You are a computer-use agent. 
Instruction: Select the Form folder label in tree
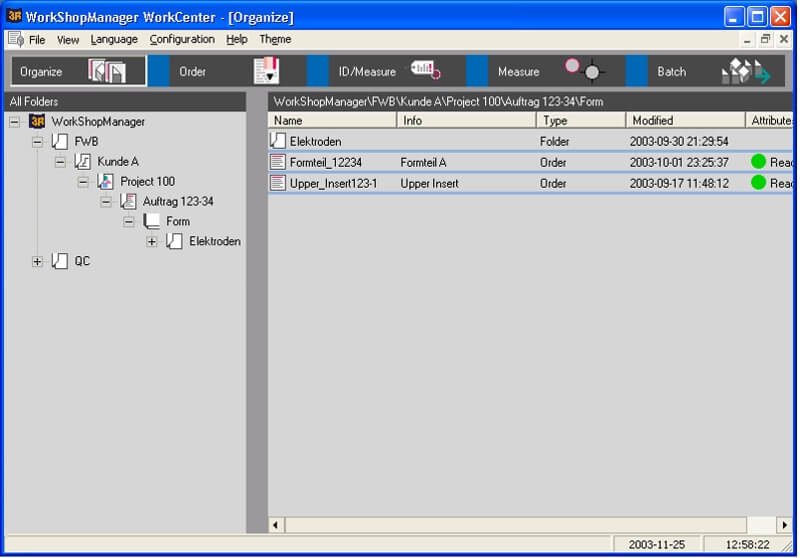point(178,221)
